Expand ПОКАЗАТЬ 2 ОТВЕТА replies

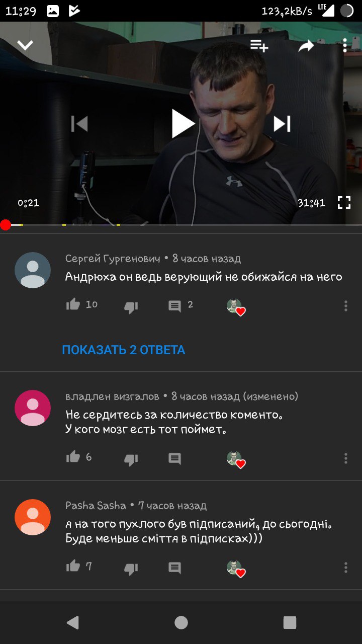(124, 350)
